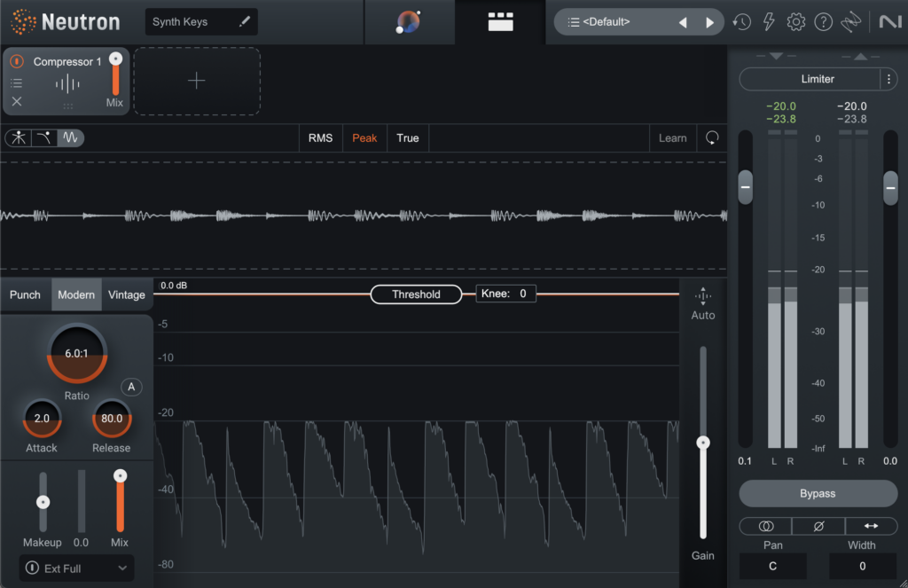Click the output peak value -20.0
The height and width of the screenshot is (588, 908).
[x=852, y=106]
